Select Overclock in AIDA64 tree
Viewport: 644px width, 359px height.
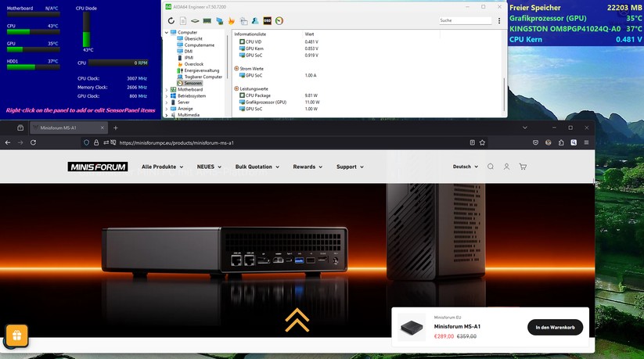pyautogui.click(x=194, y=64)
